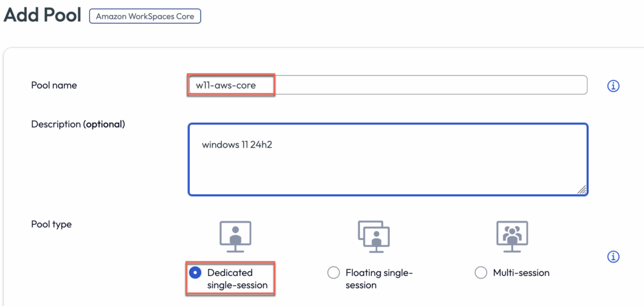Select the Dedicated single-session radio button

click(x=195, y=273)
